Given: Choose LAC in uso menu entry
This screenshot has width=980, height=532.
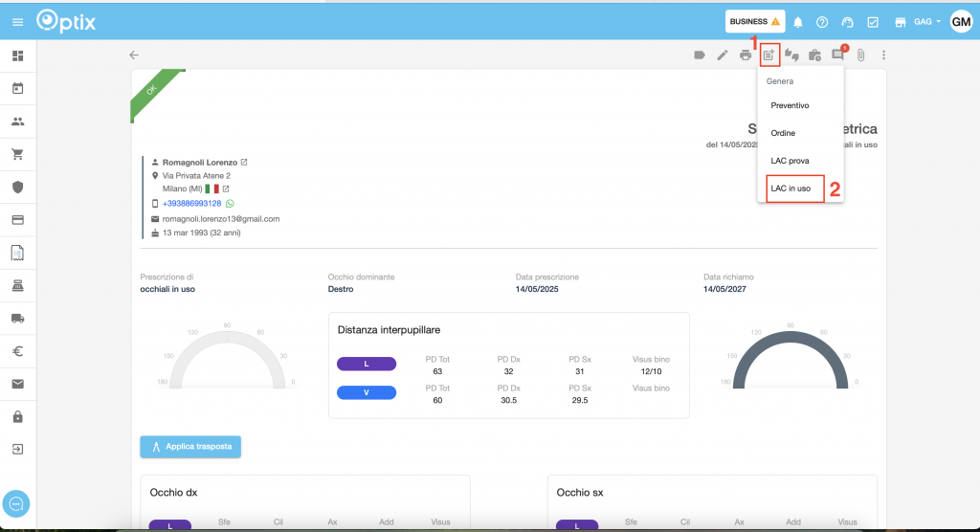Looking at the screenshot, I should 791,188.
